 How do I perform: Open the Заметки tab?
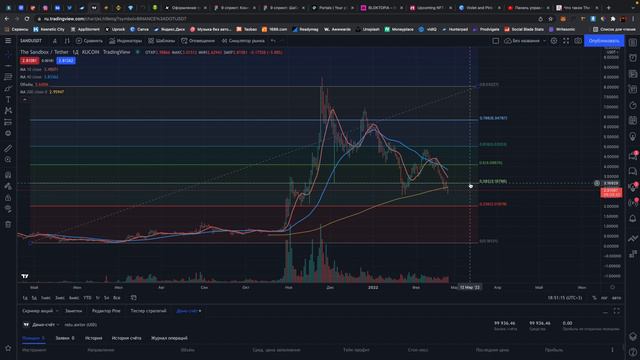pos(73,311)
